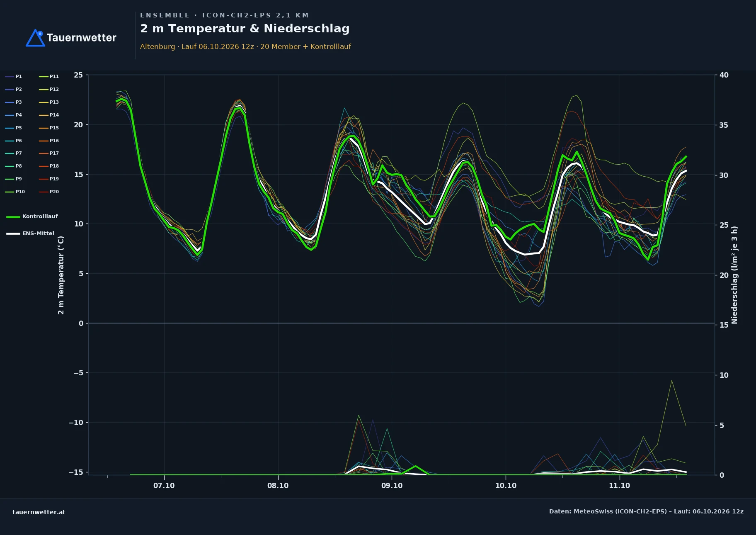Click the ENS-Mittel legend label
Image resolution: width=756 pixels, height=535 pixels.
coord(38,233)
